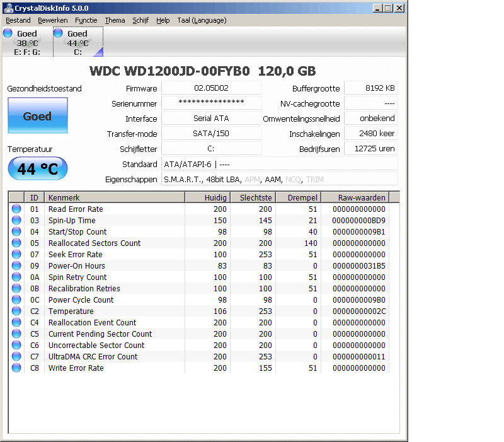
Task: Open the Schijf menu
Action: coord(140,20)
